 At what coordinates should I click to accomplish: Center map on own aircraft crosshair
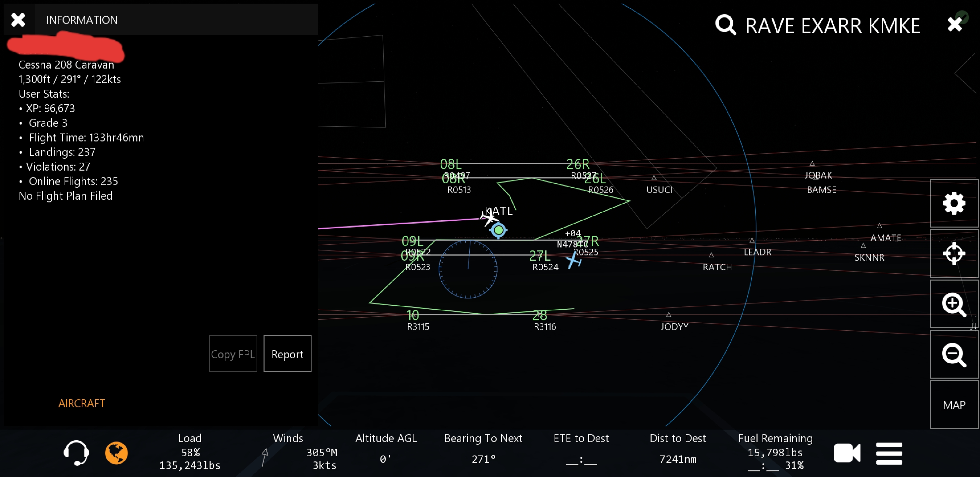point(954,253)
